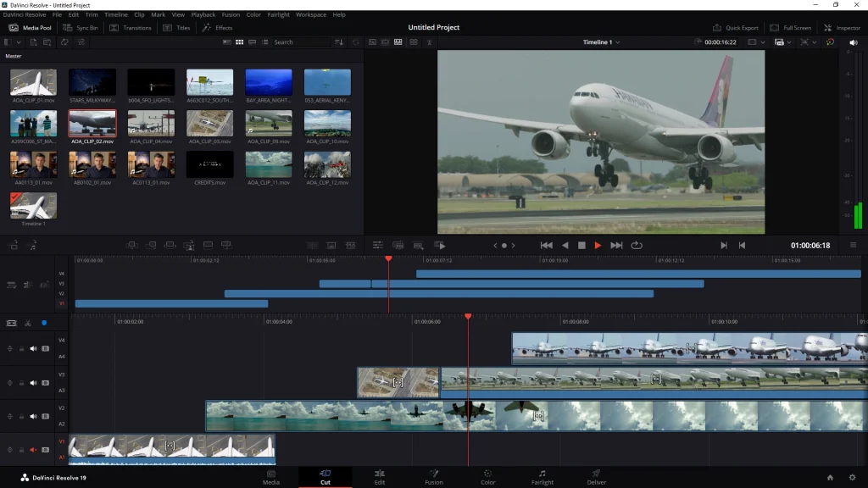Screen dimensions: 868x488
Task: Toggle Bypass color grades and Fusion effects
Action: click(x=831, y=42)
